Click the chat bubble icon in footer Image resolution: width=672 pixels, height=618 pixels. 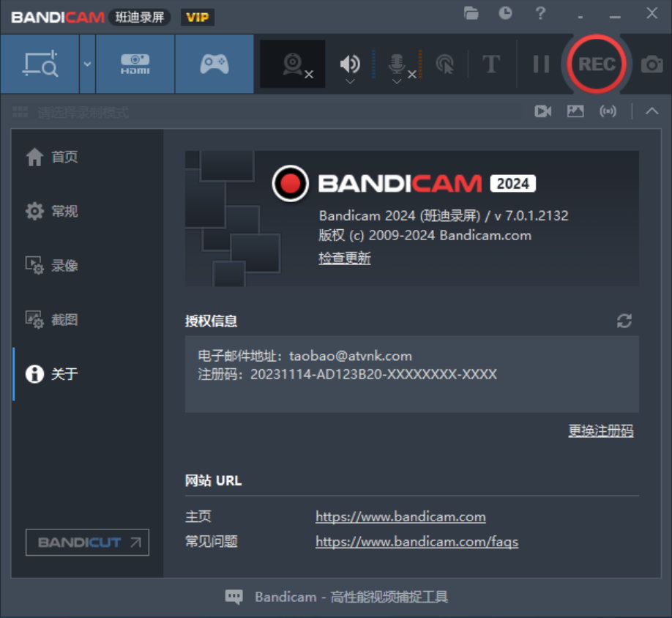pos(234,597)
